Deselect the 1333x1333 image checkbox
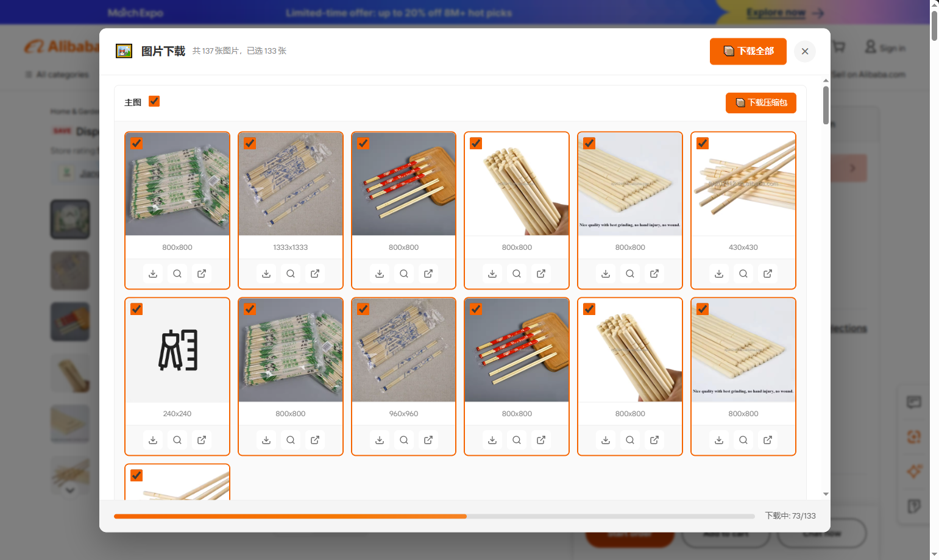This screenshot has width=939, height=560. (x=250, y=143)
